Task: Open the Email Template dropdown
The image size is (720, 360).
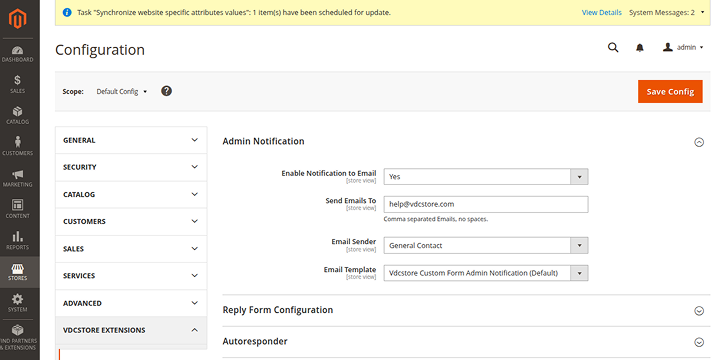Action: (x=486, y=273)
